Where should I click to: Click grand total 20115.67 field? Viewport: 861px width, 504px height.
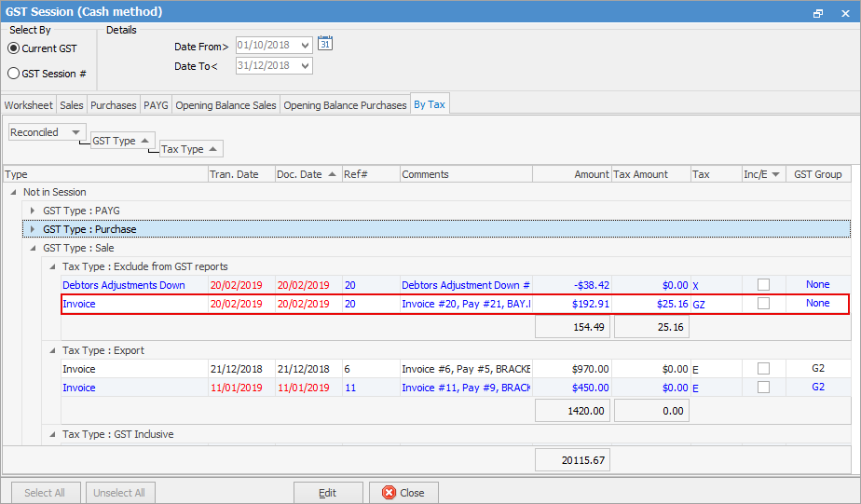(x=572, y=460)
